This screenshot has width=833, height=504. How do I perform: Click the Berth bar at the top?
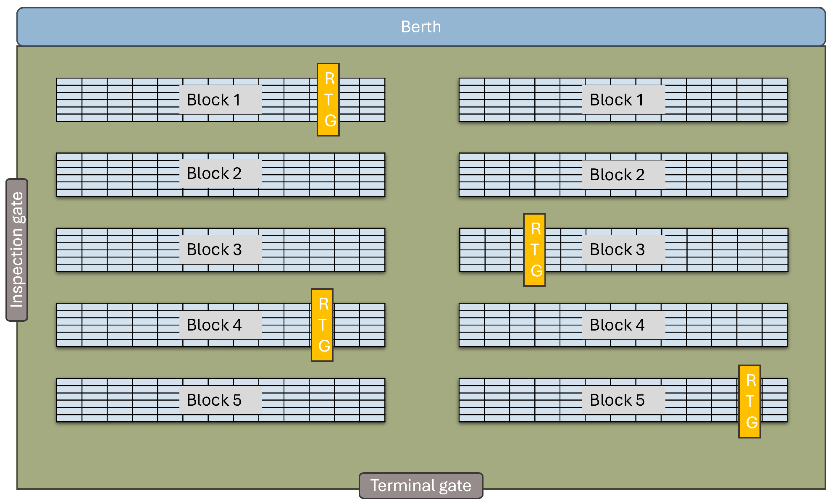pos(421,26)
